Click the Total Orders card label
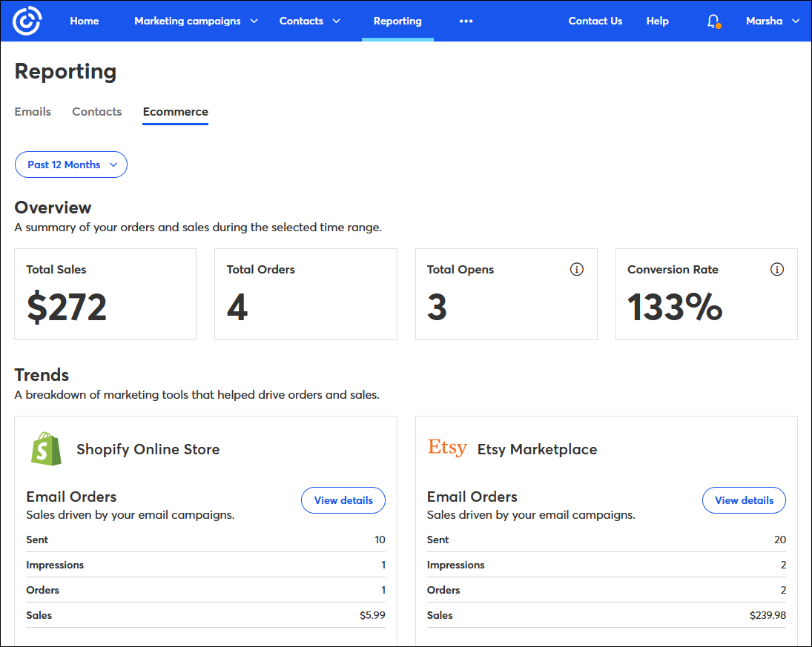Viewport: 812px width, 647px height. [x=260, y=270]
